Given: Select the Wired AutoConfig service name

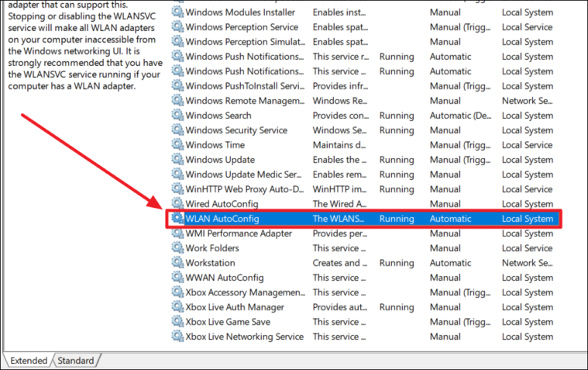Looking at the screenshot, I should [222, 204].
